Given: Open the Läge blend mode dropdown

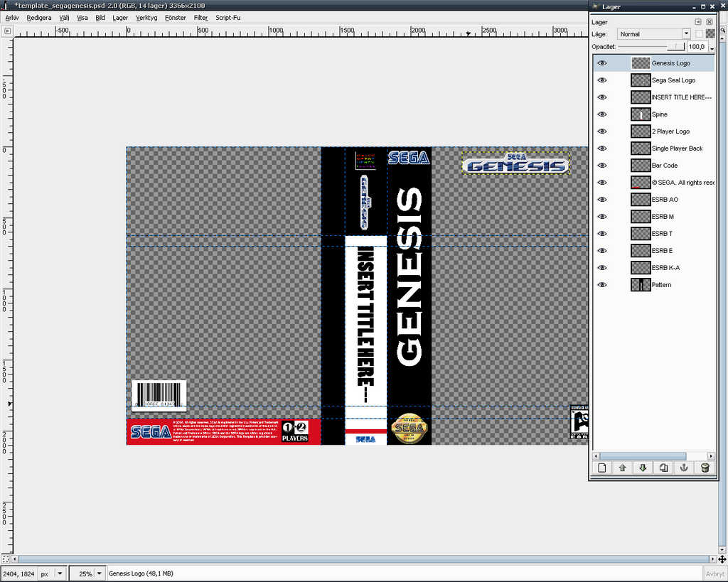Looking at the screenshot, I should tap(686, 34).
